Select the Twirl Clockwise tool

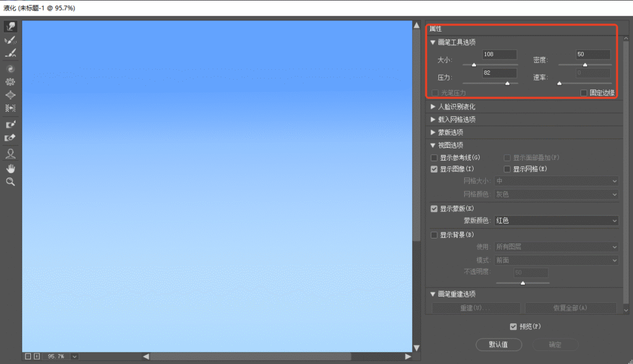coord(11,69)
